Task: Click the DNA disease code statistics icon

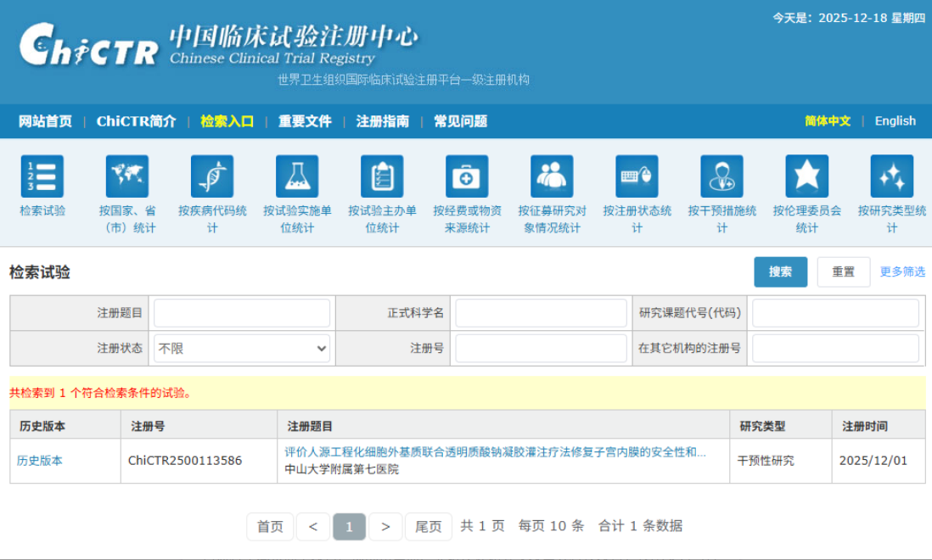Action: pos(212,176)
